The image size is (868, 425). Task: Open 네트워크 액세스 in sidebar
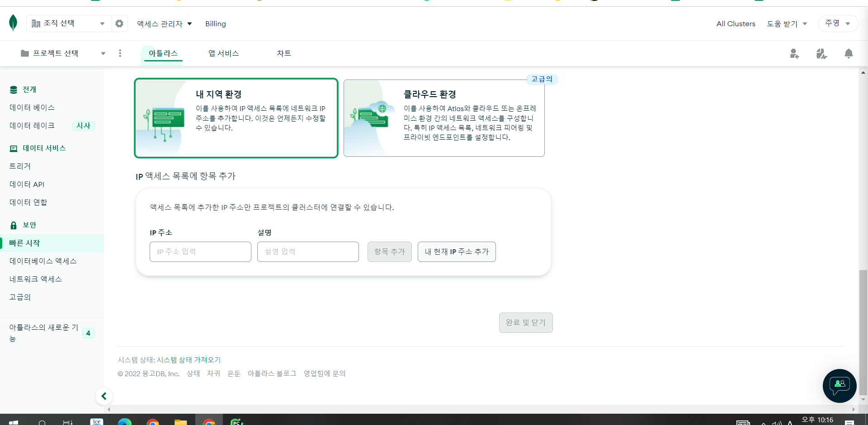point(35,279)
